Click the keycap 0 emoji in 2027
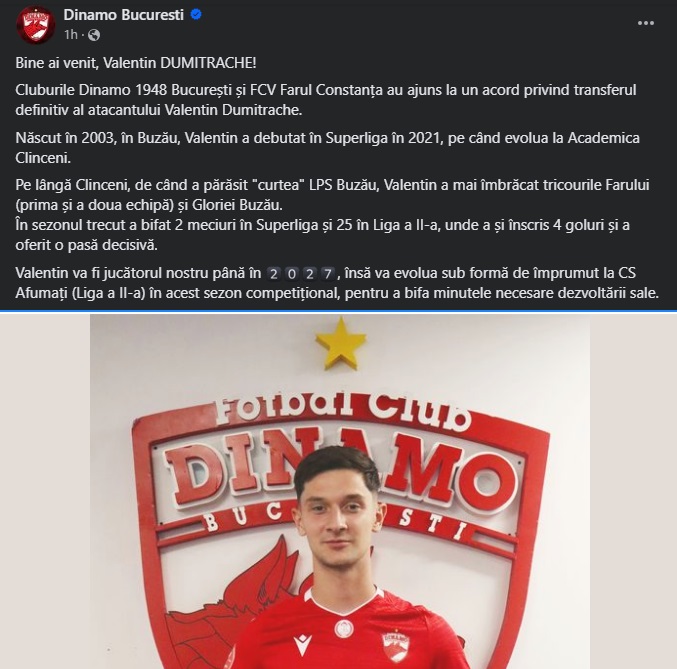The height and width of the screenshot is (669, 677). 292,274
